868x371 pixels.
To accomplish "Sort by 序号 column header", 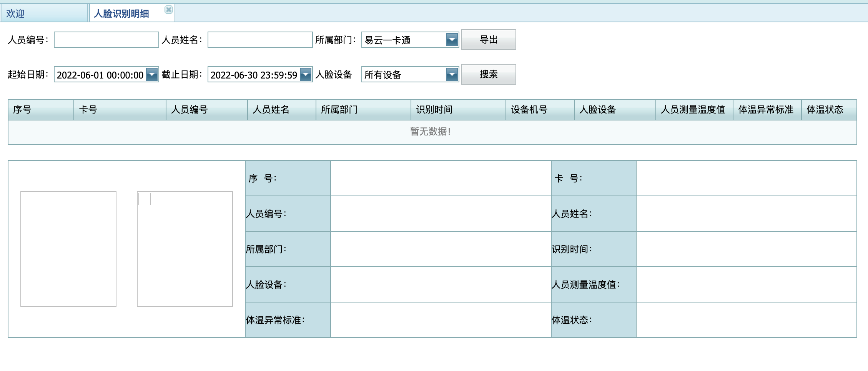I will click(x=41, y=110).
